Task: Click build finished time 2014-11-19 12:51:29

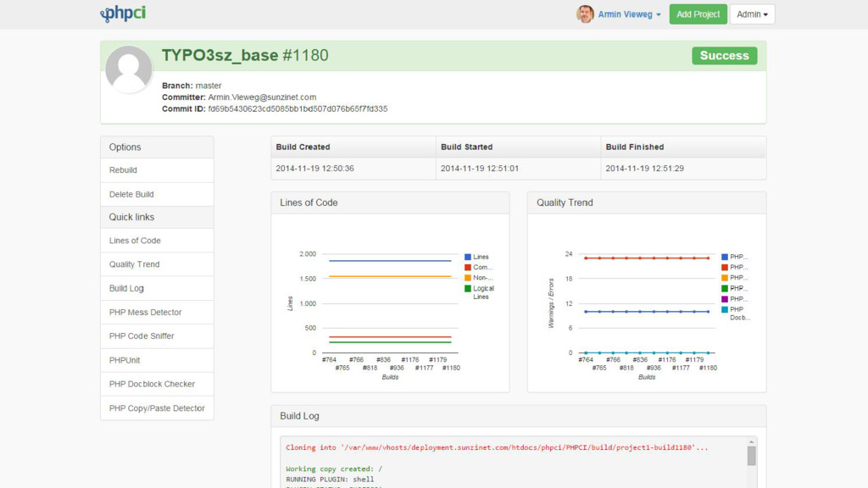Action: coord(644,169)
